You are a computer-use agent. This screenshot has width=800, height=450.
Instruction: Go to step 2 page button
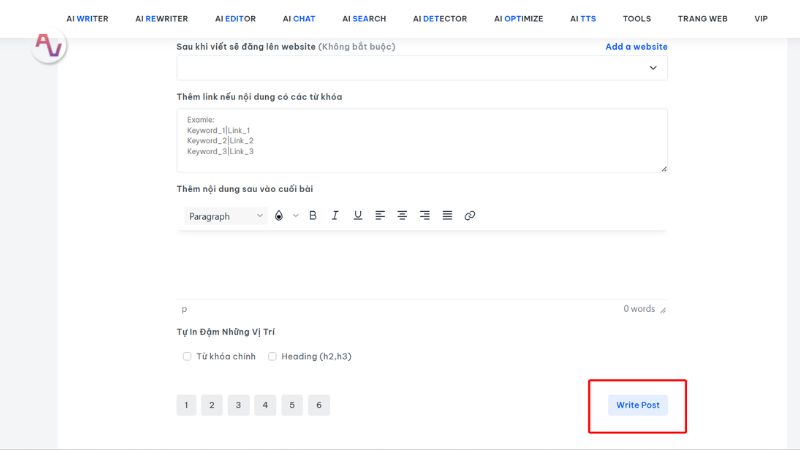point(212,405)
